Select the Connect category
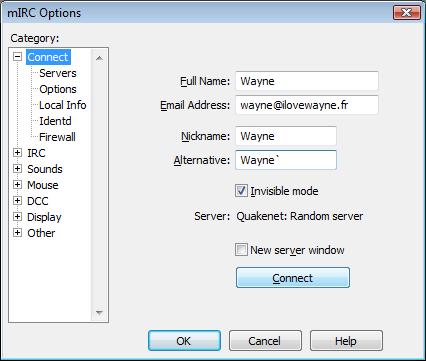 coord(48,57)
